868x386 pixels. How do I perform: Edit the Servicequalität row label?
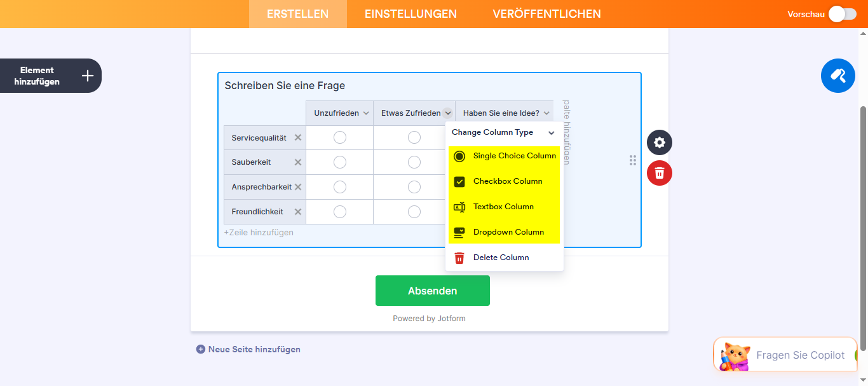pyautogui.click(x=259, y=137)
